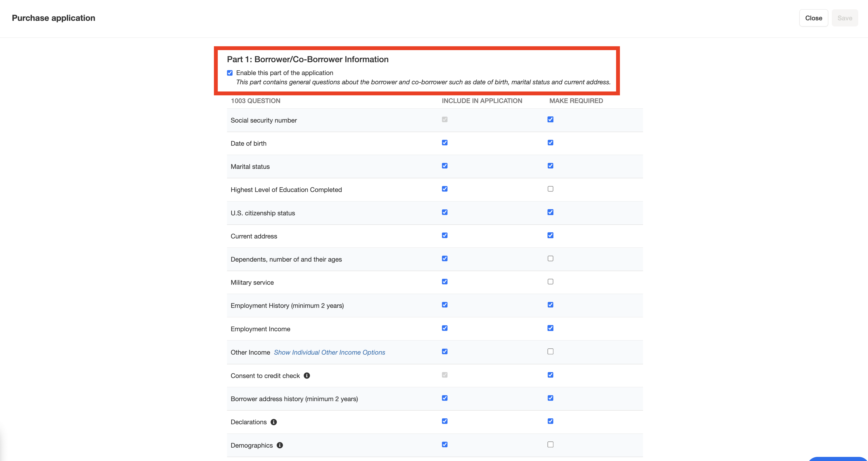Check Make Required for Military service
The image size is (868, 461).
tap(550, 282)
